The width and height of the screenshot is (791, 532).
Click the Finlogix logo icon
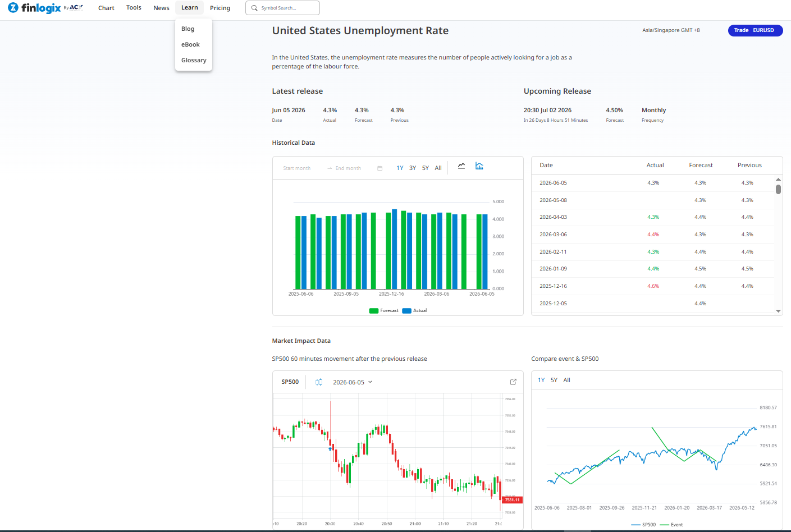pos(13,7)
